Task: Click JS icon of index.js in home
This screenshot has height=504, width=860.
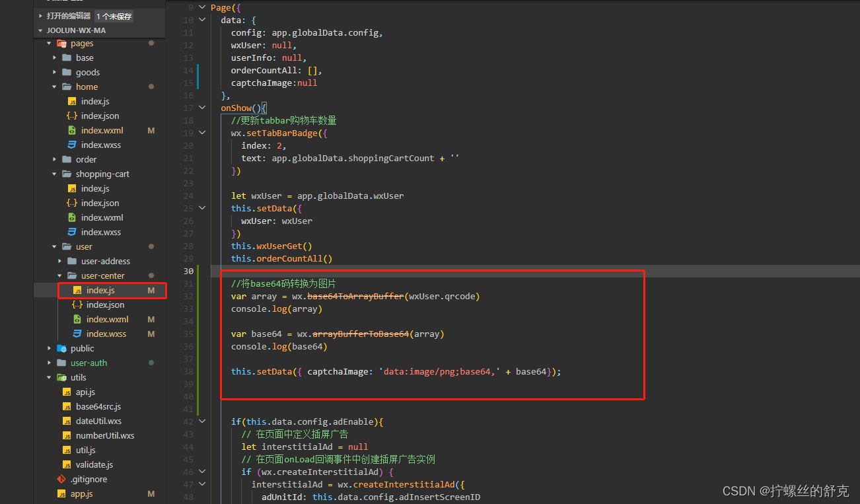Action: 72,102
